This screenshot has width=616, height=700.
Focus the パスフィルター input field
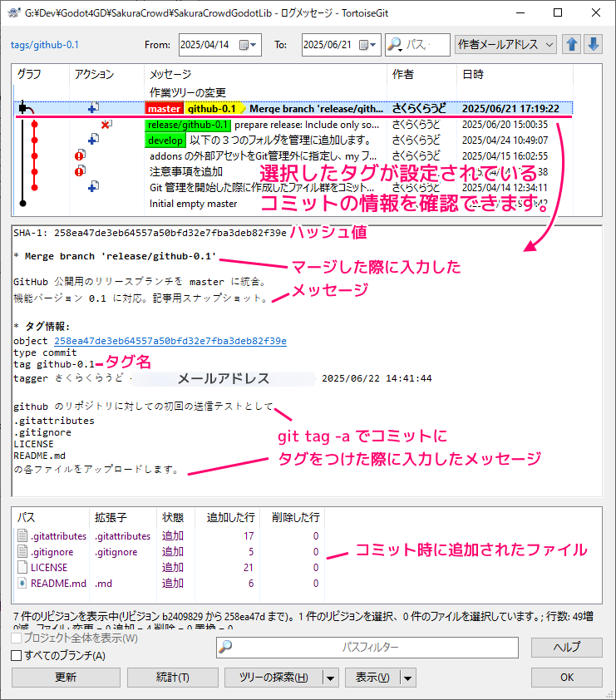click(x=374, y=647)
